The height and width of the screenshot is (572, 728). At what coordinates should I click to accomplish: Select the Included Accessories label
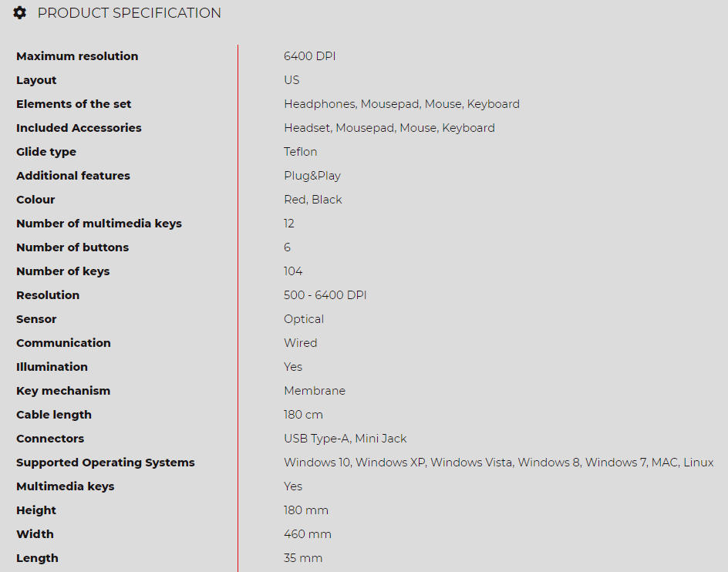[x=79, y=128]
